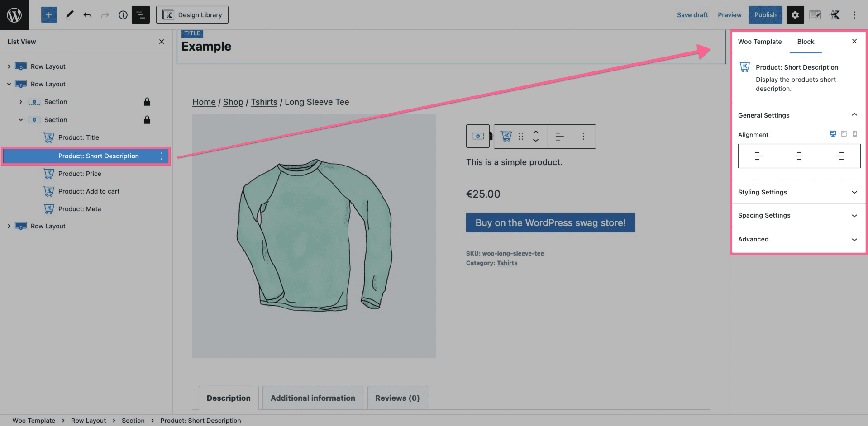Select the pencil Tools icon
The width and height of the screenshot is (868, 426).
(69, 15)
